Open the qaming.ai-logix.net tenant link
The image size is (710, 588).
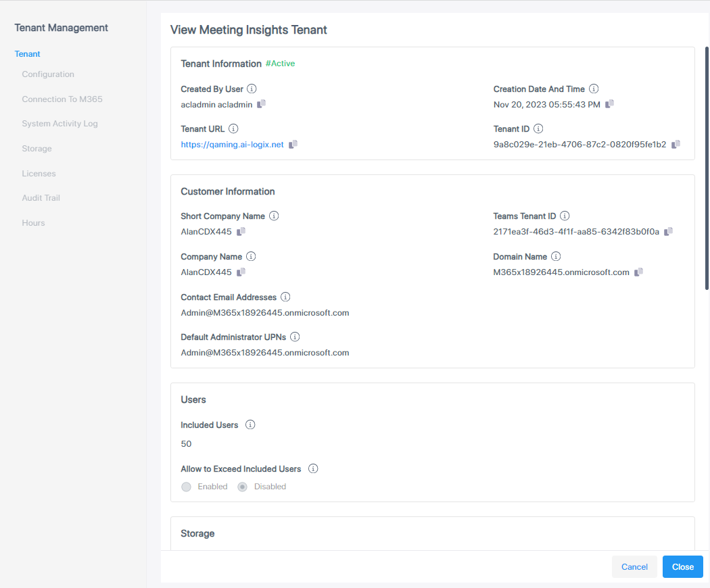pyautogui.click(x=232, y=145)
